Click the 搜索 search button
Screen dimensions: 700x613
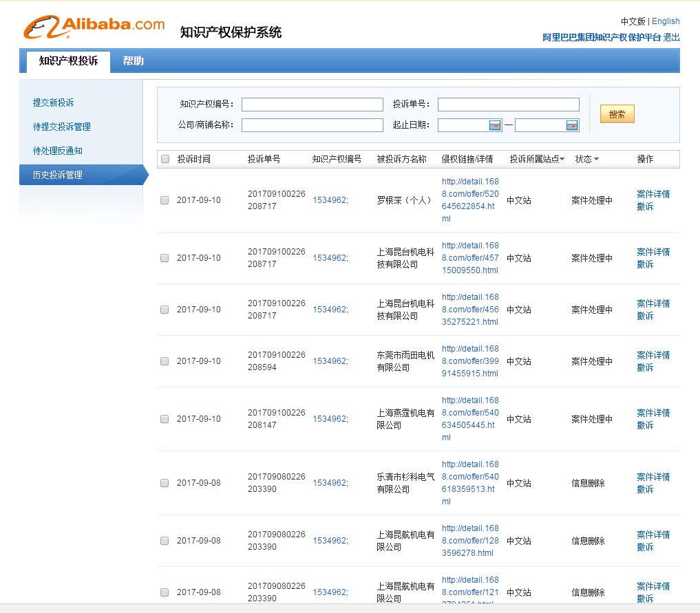pos(617,114)
